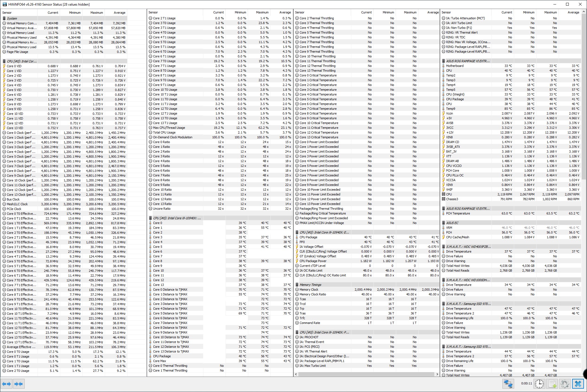
Task: Select the System sensor group header
Action: pos(12,18)
